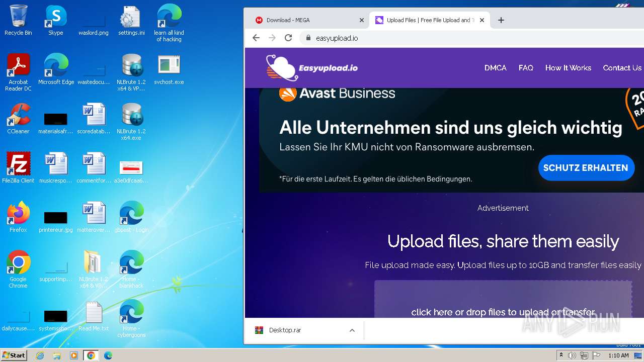Image resolution: width=644 pixels, height=362 pixels.
Task: Open the Contact Us page
Action: (622, 68)
